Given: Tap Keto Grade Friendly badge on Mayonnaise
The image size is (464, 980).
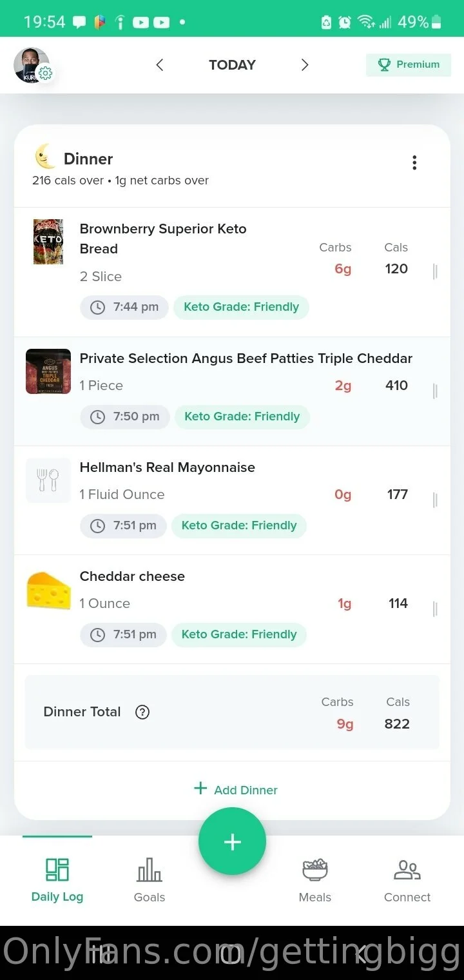Looking at the screenshot, I should 239,525.
